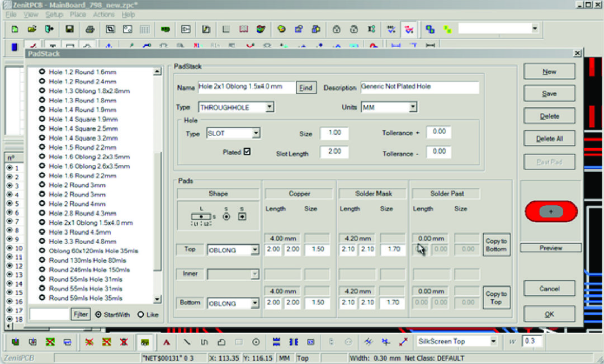The image size is (604, 364).
Task: Select the text tool in bottom toolbar
Action: [167, 342]
